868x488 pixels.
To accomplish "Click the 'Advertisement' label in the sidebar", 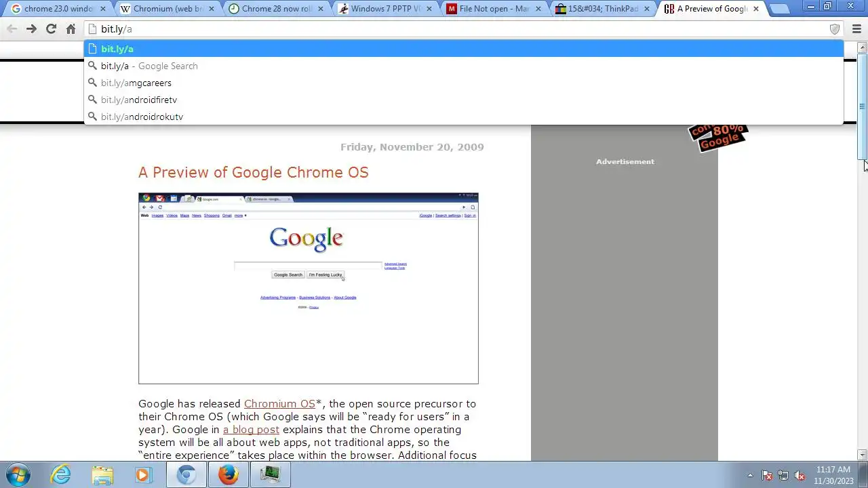I will click(625, 161).
